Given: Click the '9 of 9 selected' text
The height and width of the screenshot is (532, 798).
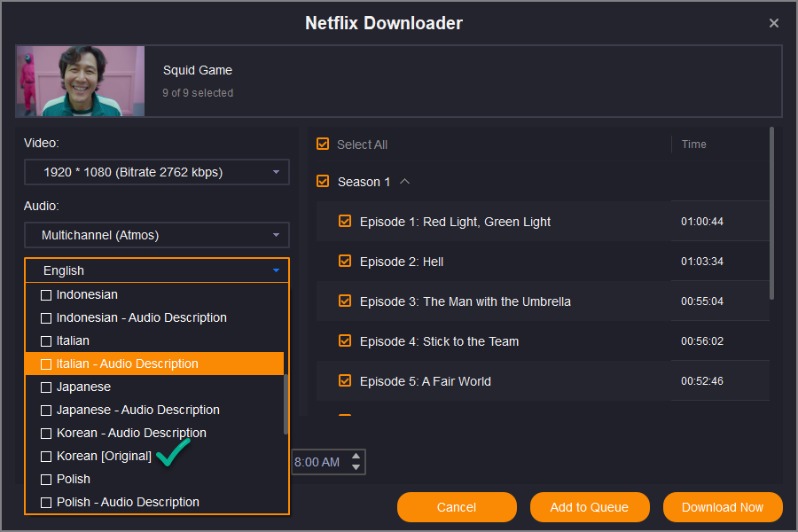Looking at the screenshot, I should (198, 93).
